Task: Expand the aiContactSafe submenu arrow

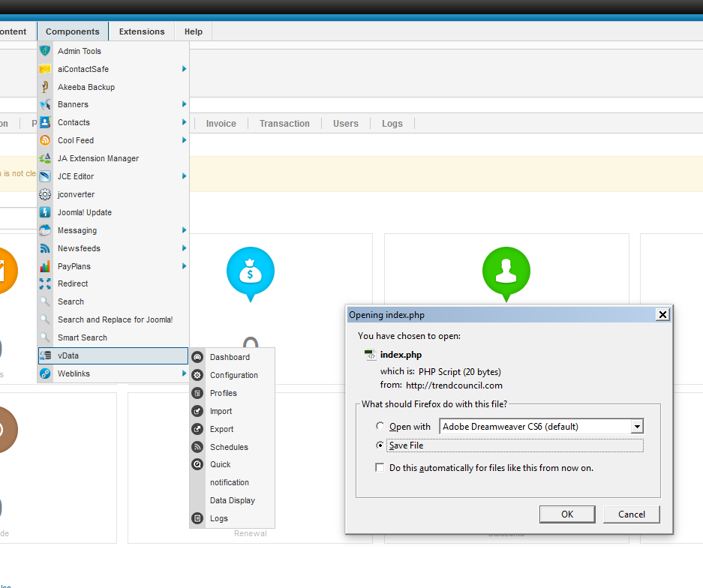Action: click(x=184, y=68)
